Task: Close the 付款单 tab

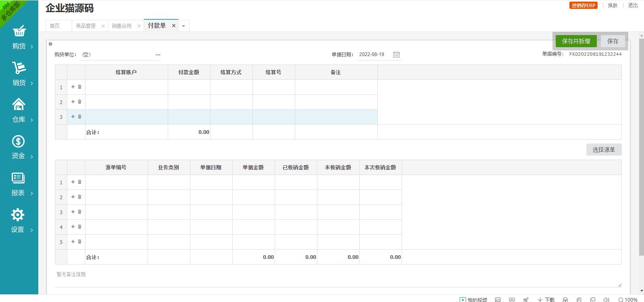Action: [174, 25]
